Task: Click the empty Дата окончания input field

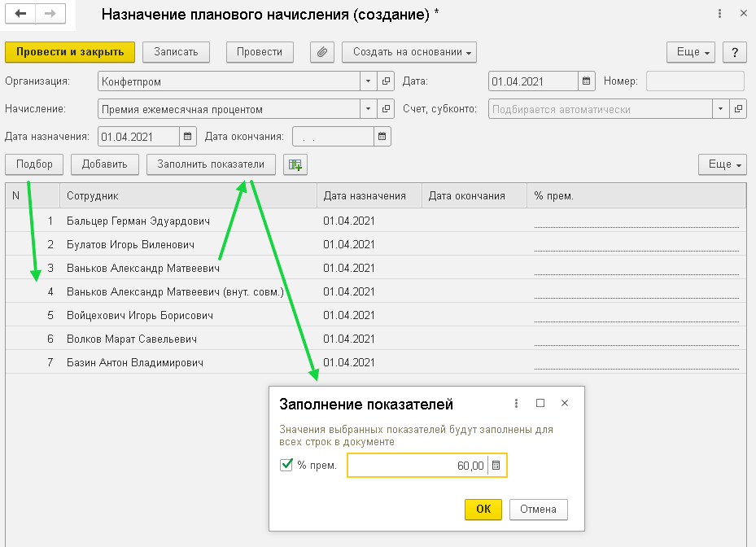Action: point(333,137)
